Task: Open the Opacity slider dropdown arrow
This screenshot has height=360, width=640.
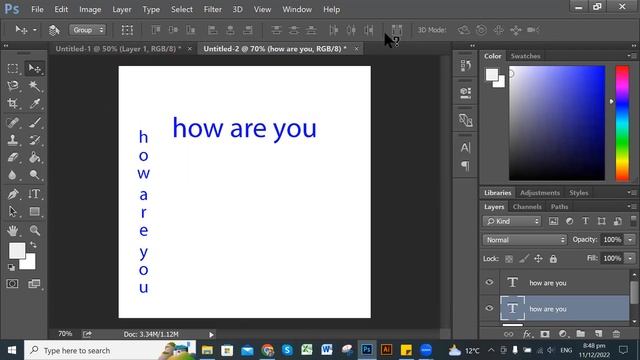Action: pos(630,240)
